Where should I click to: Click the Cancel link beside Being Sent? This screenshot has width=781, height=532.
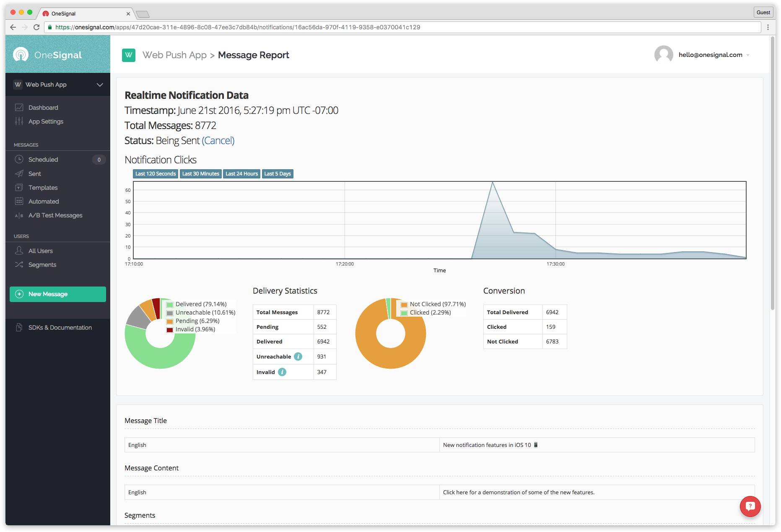218,141
